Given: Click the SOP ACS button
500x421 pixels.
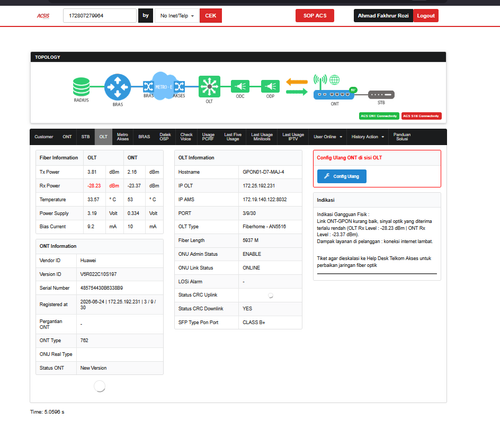Looking at the screenshot, I should [x=315, y=16].
